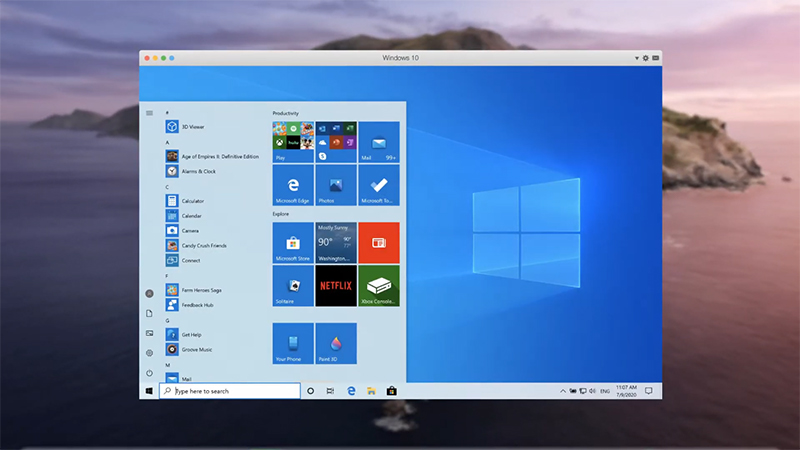800x450 pixels.
Task: Open the Play games folder tile
Action: pos(293,142)
